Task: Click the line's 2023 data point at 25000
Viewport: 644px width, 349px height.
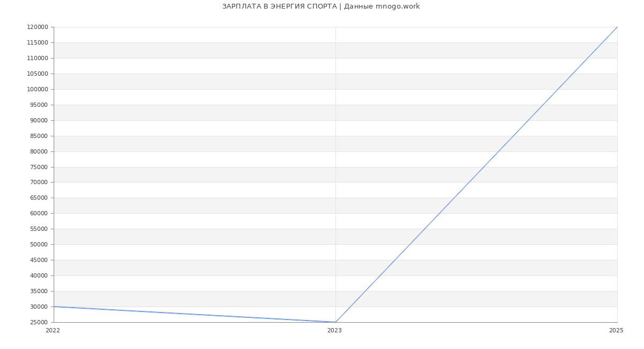Action: (x=335, y=322)
